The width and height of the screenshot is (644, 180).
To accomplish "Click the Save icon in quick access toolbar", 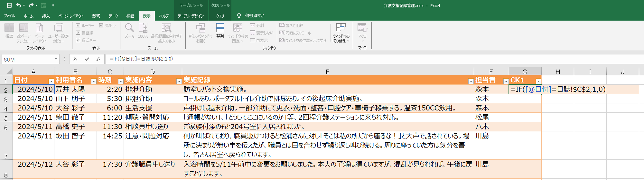I will click(9, 5).
